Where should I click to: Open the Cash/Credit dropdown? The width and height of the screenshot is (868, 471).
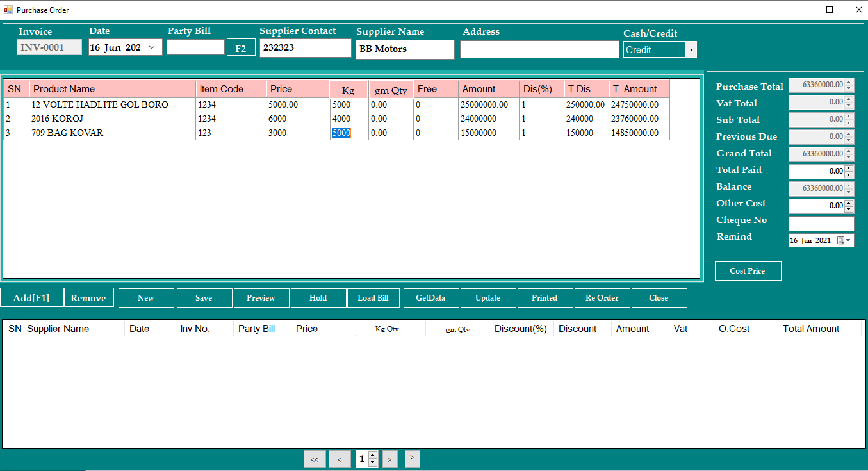691,49
